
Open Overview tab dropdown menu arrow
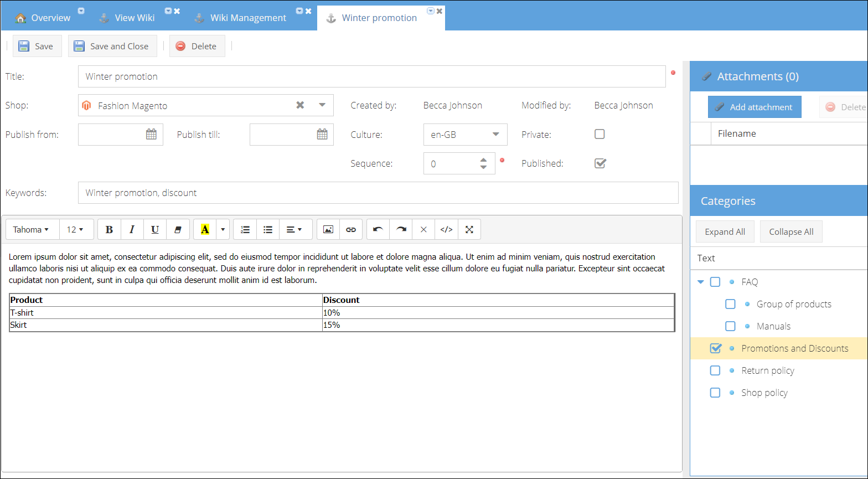81,11
